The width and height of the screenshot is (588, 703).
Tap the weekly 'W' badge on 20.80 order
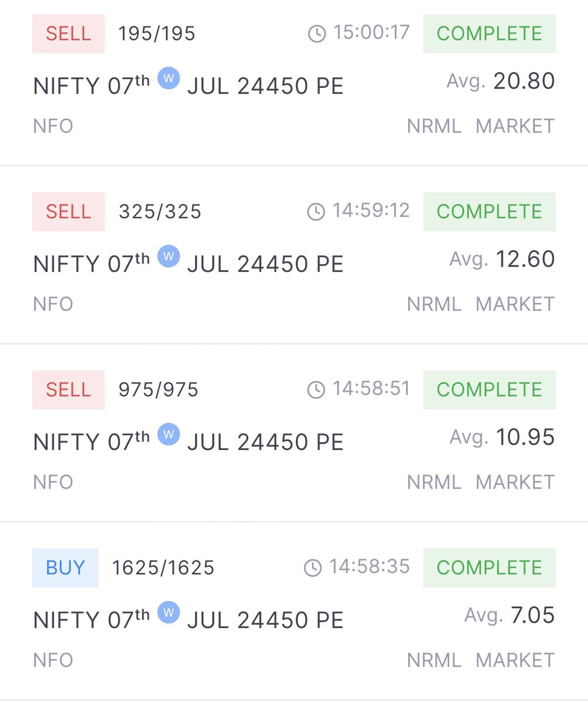click(x=169, y=79)
